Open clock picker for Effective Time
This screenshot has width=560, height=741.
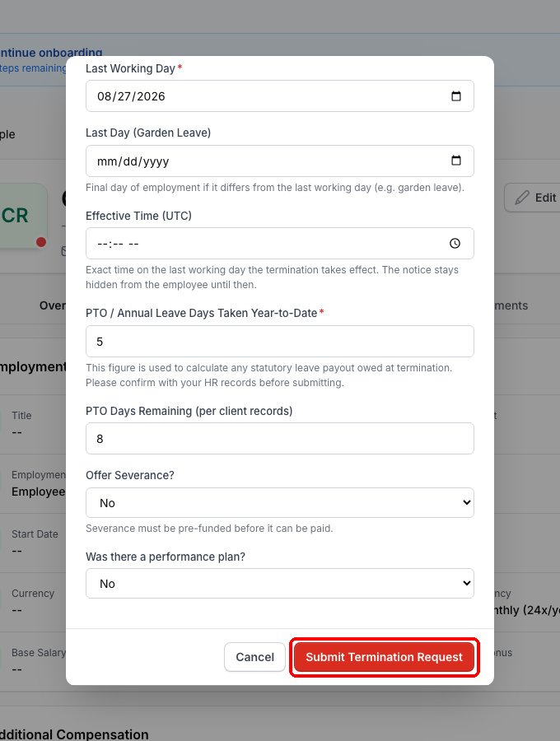tap(455, 244)
